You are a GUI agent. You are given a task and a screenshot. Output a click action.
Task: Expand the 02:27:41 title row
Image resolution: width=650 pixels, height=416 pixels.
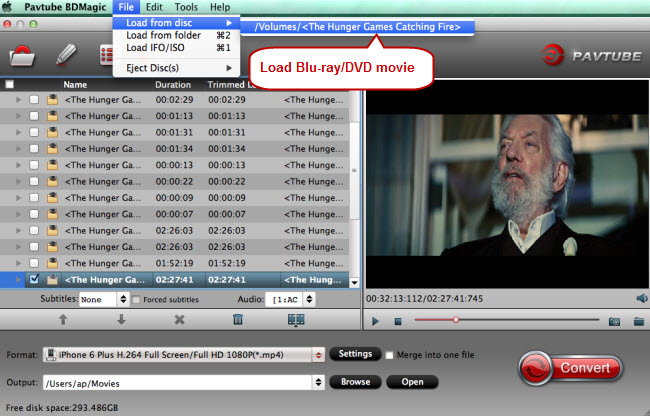point(18,280)
